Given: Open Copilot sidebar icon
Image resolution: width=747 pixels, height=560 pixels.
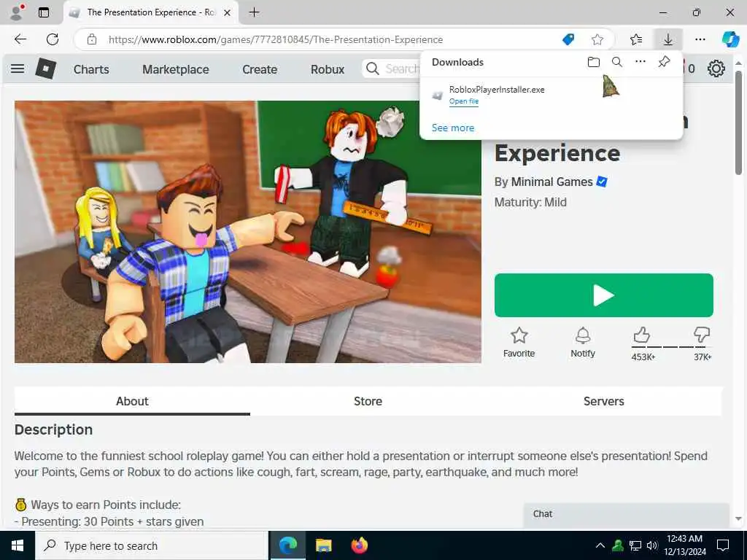Looking at the screenshot, I should (x=730, y=39).
